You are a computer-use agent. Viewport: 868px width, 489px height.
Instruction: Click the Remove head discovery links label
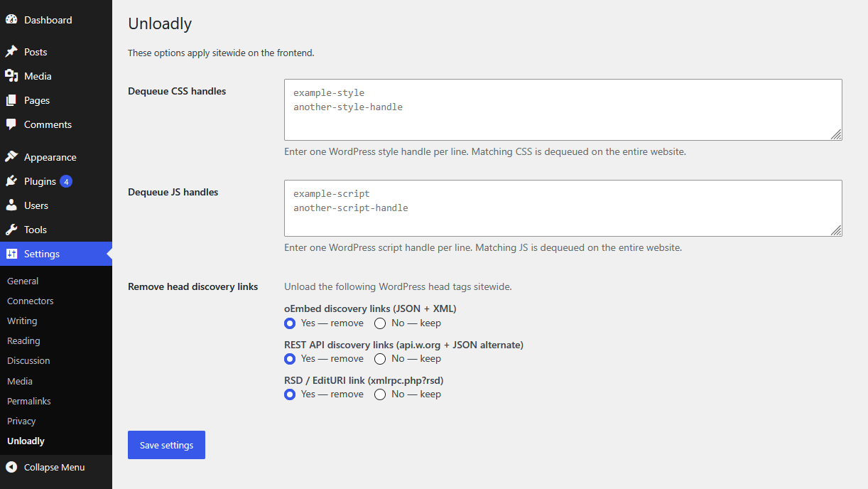[193, 286]
